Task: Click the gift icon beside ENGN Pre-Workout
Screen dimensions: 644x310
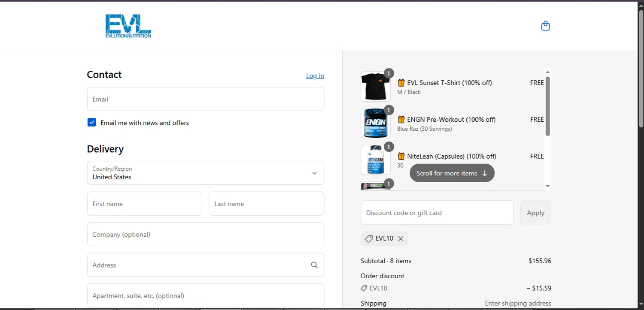Action: pos(401,120)
